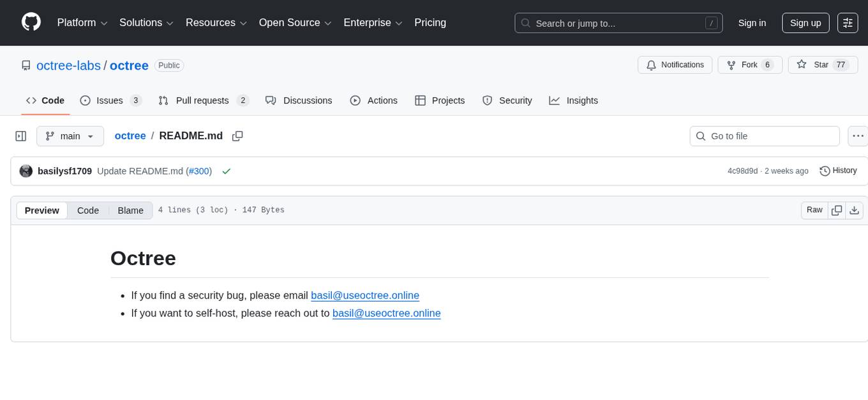
Task: Copy the README.md file path
Action: pos(237,136)
